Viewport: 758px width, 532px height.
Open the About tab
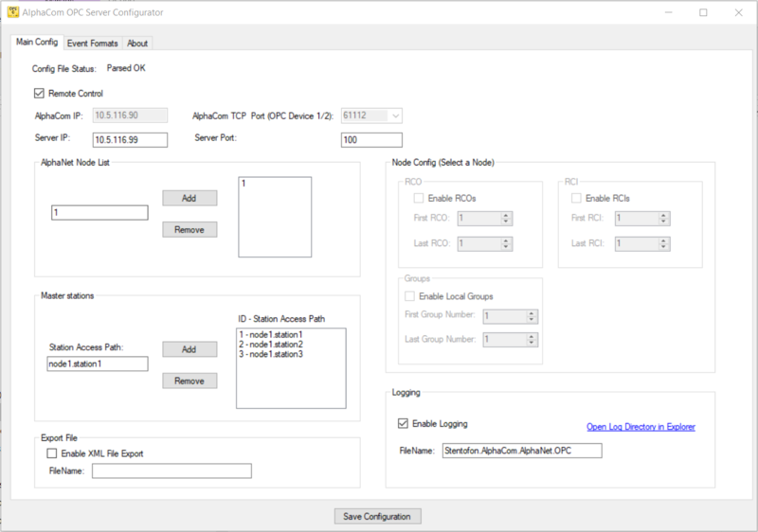point(137,43)
